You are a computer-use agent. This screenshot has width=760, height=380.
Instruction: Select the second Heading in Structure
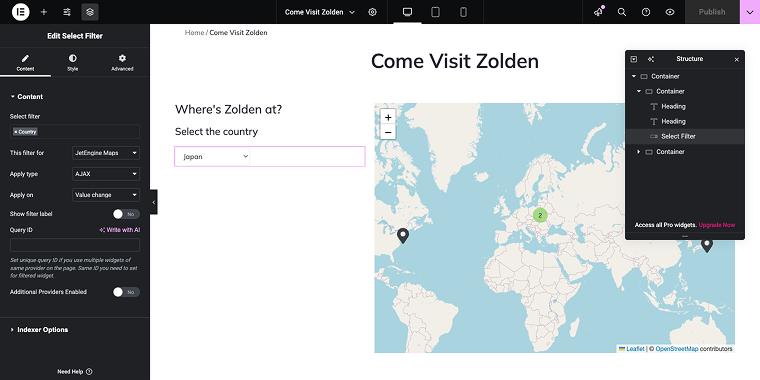coord(673,121)
